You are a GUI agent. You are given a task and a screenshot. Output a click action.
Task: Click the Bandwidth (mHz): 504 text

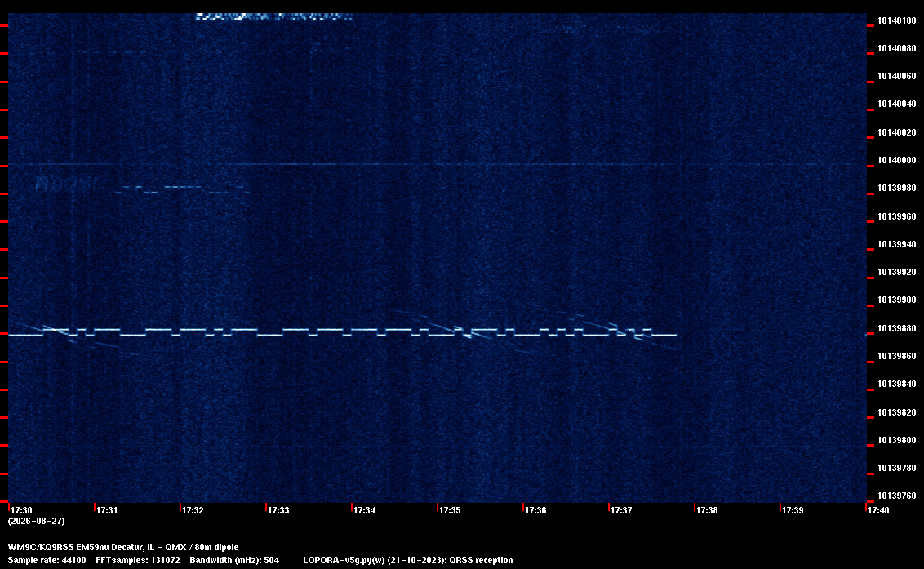234,560
